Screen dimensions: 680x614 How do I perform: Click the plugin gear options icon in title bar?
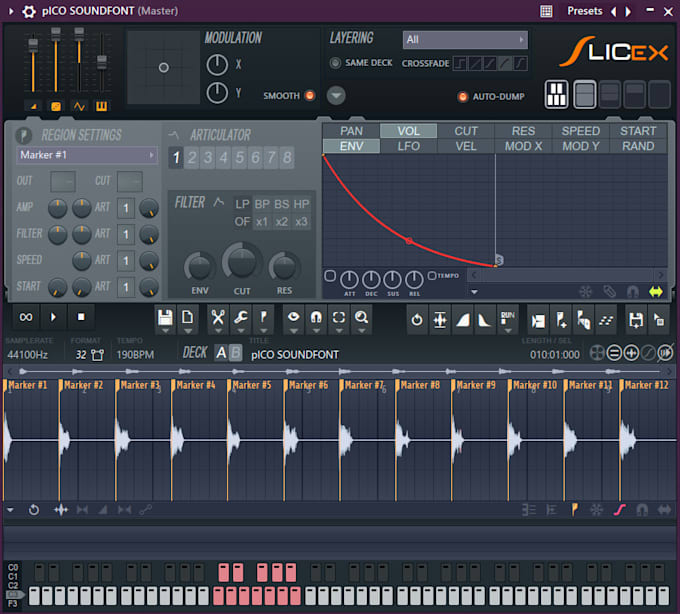pyautogui.click(x=29, y=11)
